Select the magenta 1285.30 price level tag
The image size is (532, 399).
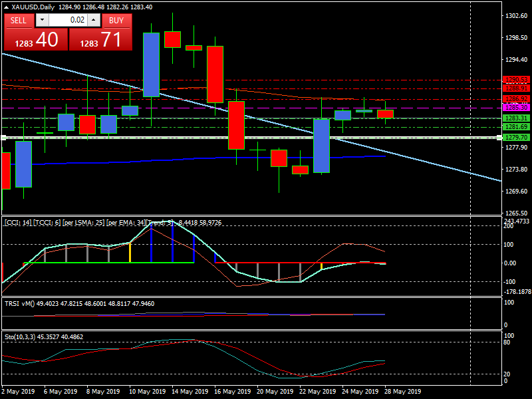[516, 107]
